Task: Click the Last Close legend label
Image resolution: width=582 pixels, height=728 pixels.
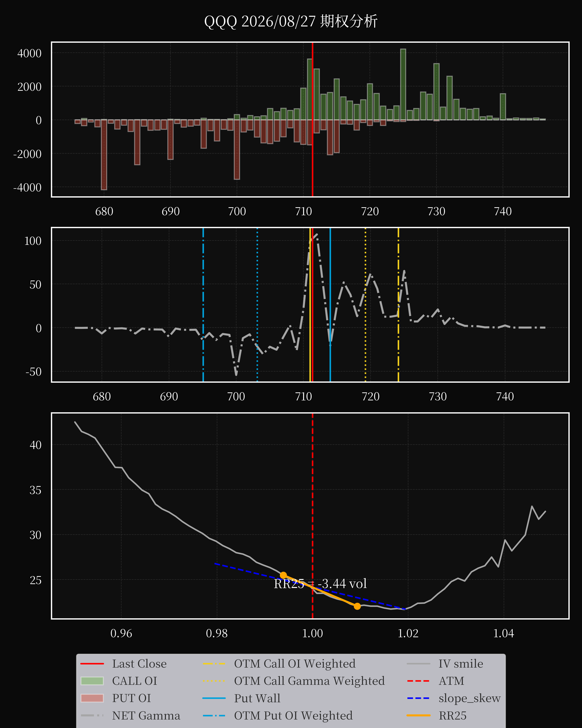Action: point(139,664)
